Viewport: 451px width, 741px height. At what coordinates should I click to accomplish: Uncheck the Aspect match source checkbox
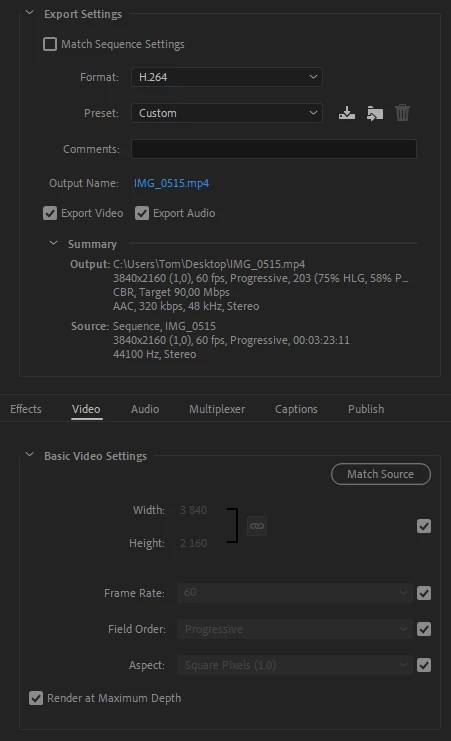pyautogui.click(x=424, y=665)
